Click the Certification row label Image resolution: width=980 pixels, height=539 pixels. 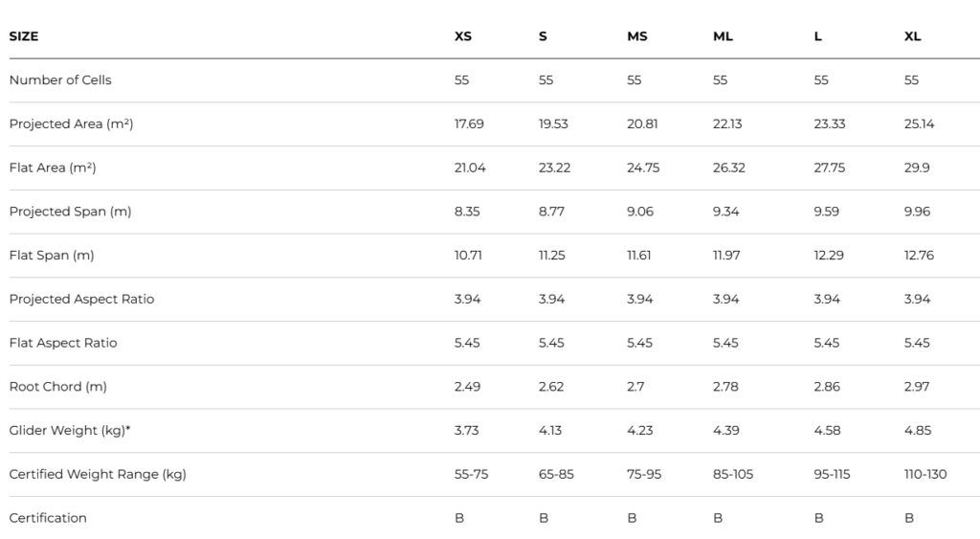pos(48,518)
